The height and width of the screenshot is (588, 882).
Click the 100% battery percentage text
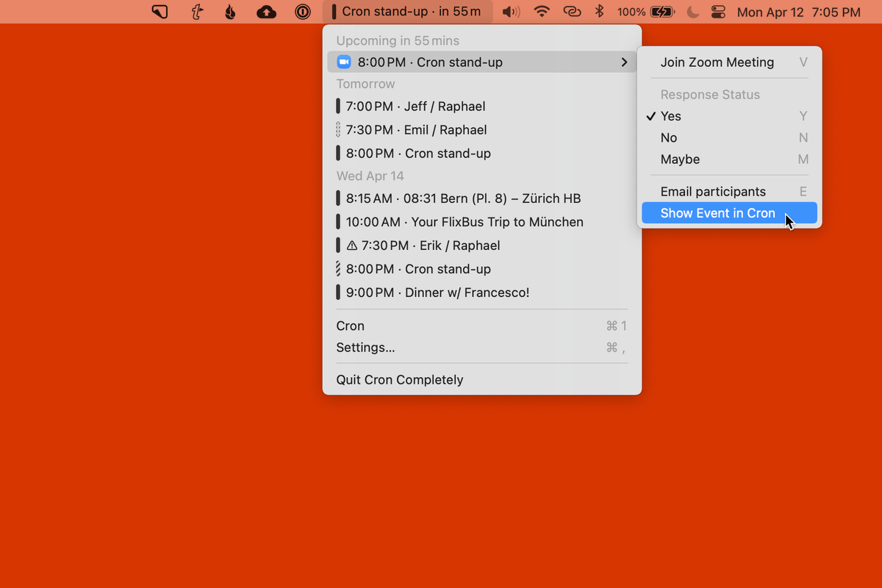coord(631,12)
